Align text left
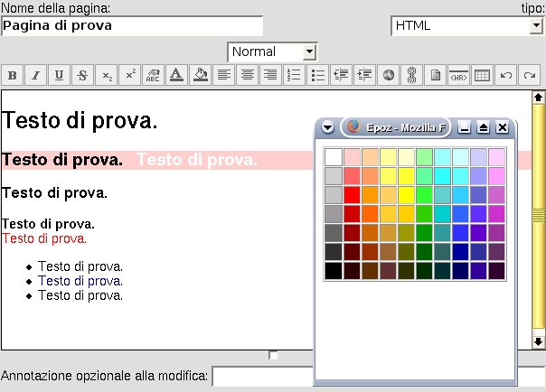Image resolution: width=546 pixels, height=392 pixels. [223, 75]
